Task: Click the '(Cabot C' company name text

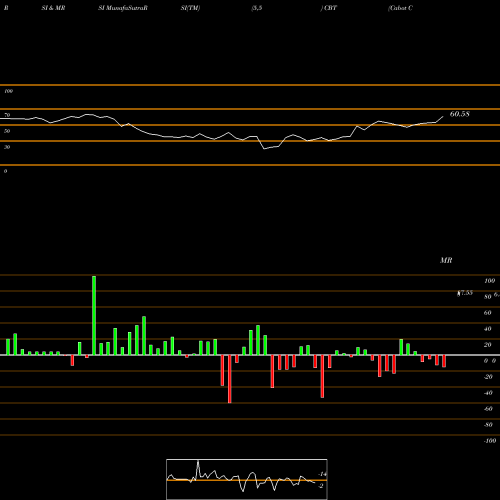Action: (x=400, y=8)
